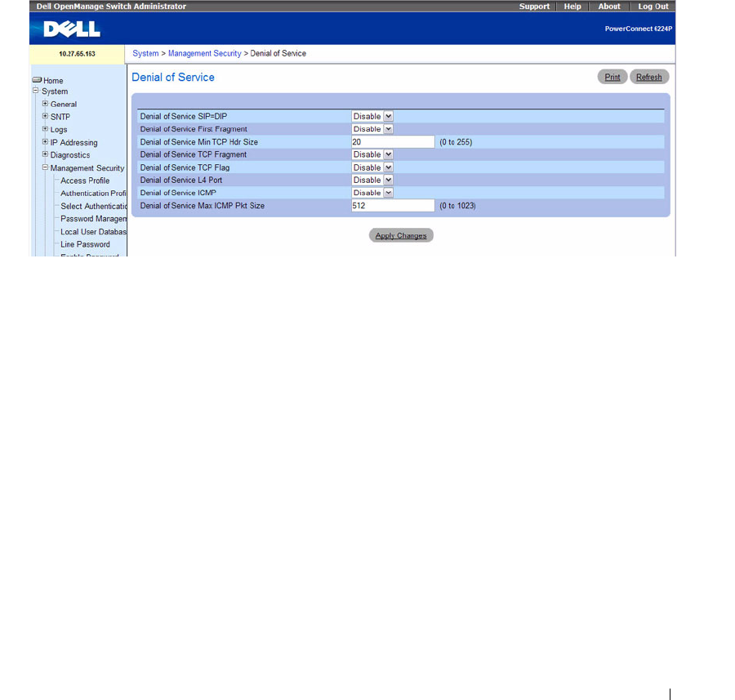The image size is (735, 700).
Task: Open the About menu item
Action: point(609,6)
